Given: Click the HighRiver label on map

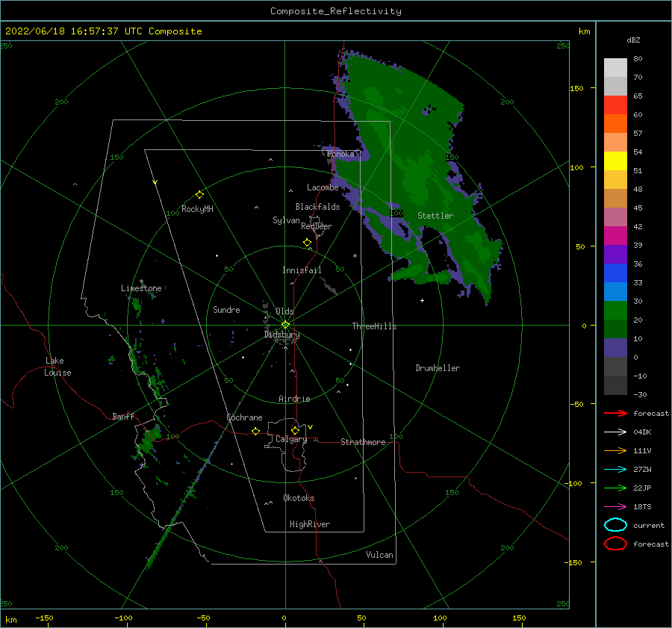Looking at the screenshot, I should point(310,524).
